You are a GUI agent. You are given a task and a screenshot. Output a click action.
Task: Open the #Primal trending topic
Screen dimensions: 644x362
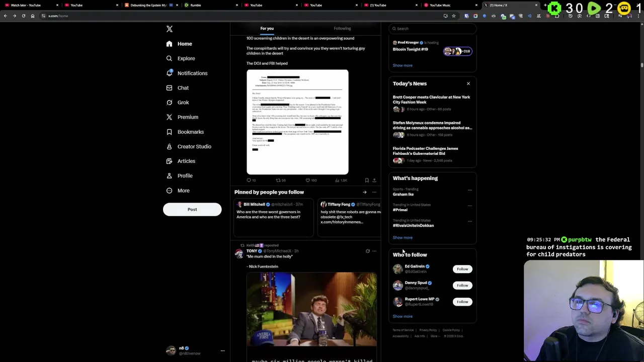click(x=400, y=210)
